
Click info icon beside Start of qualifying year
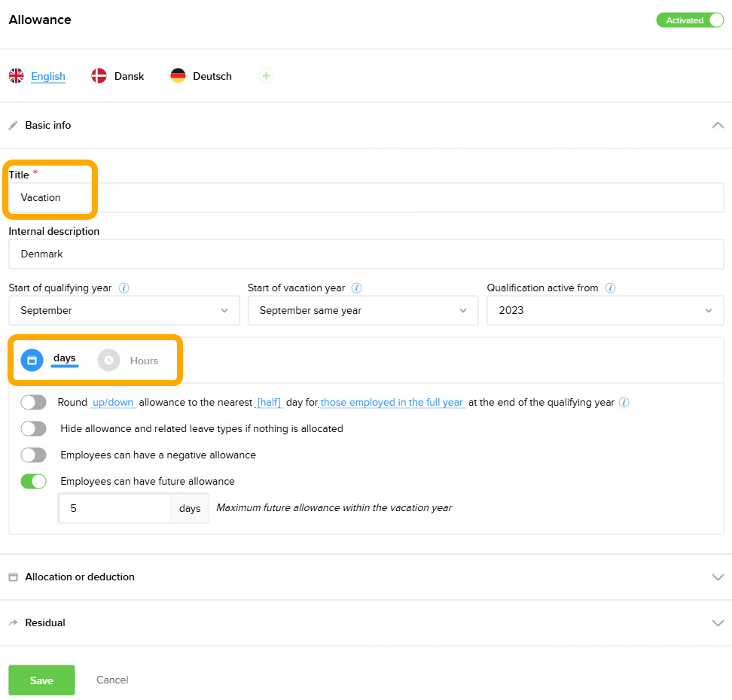click(124, 288)
